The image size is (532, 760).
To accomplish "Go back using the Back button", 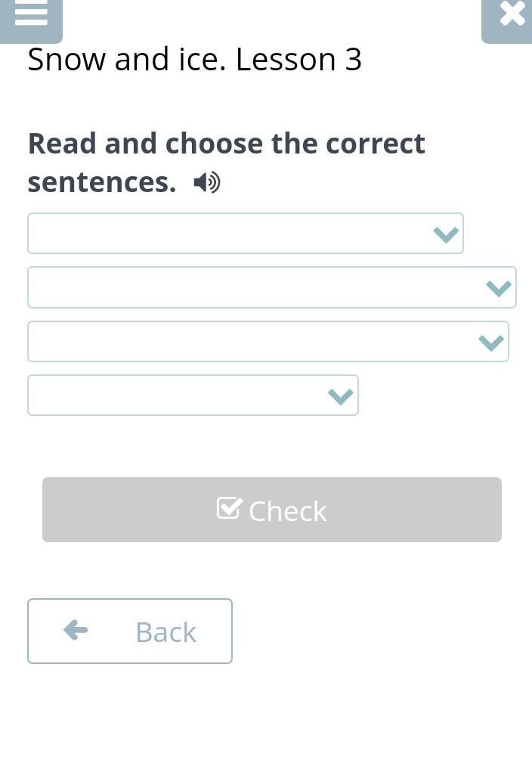I will tap(130, 631).
